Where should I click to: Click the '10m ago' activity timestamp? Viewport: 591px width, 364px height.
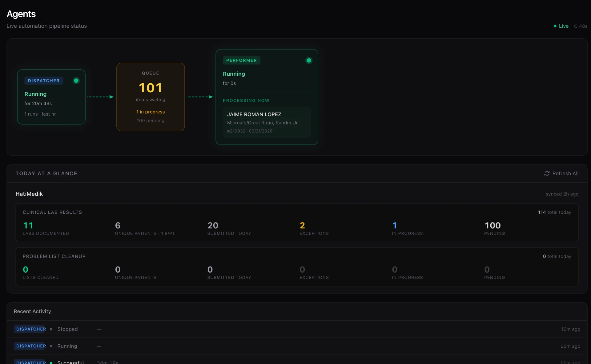click(570, 329)
